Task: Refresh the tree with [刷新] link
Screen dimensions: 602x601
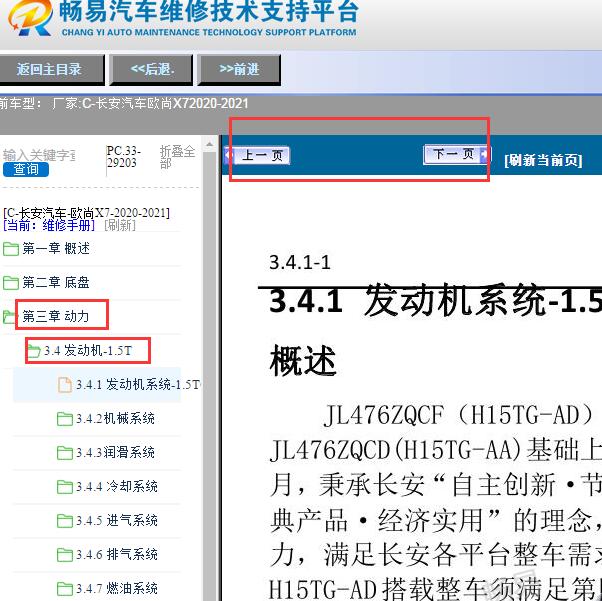Action: (120, 225)
